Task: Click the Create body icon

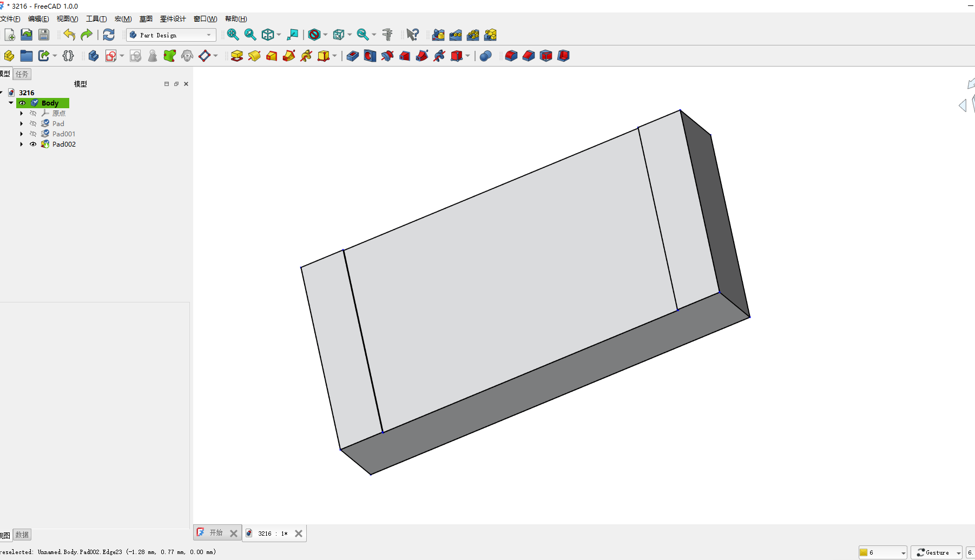Action: click(x=94, y=56)
